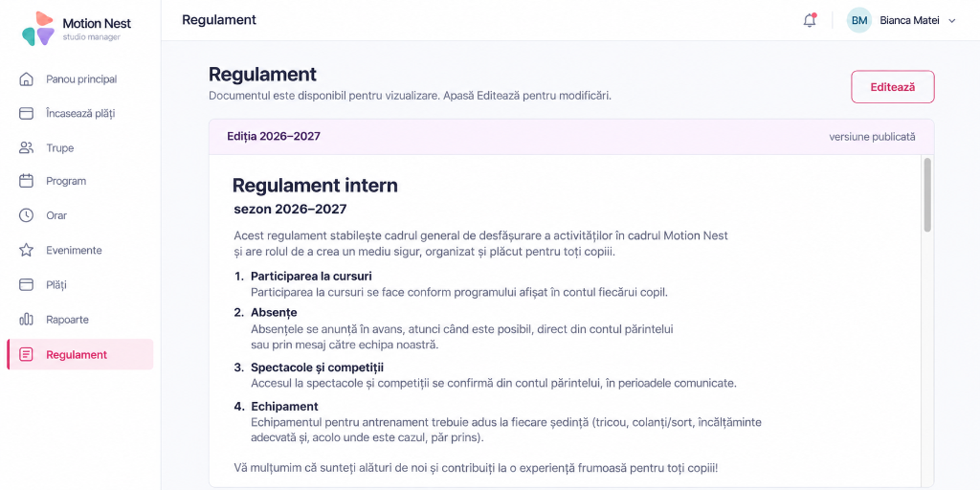Click the Panou principal home icon
This screenshot has width=980, height=490.
click(x=26, y=79)
